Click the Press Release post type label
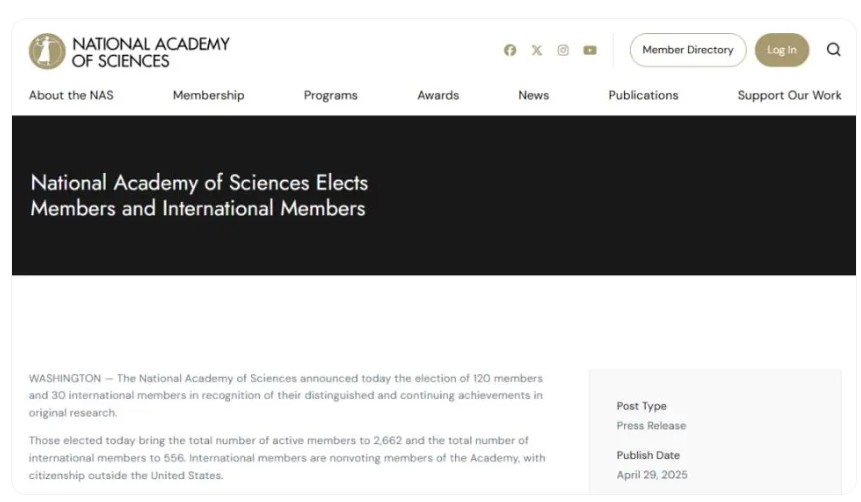The width and height of the screenshot is (861, 502). point(651,426)
